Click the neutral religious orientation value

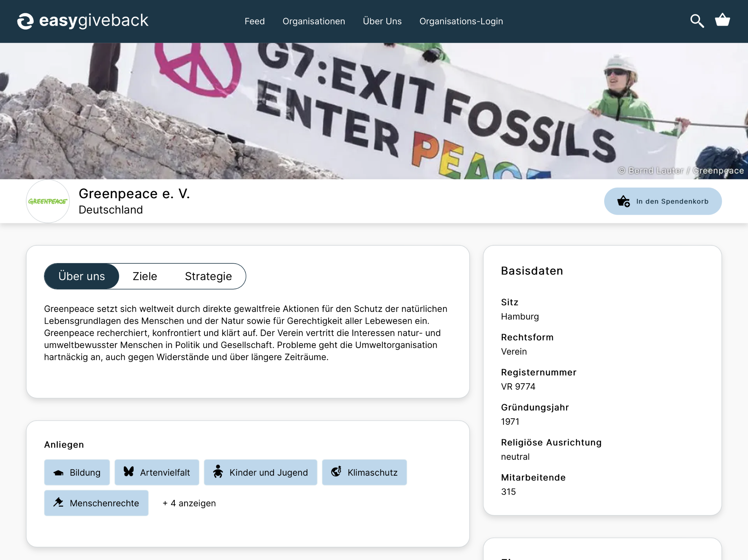click(515, 457)
